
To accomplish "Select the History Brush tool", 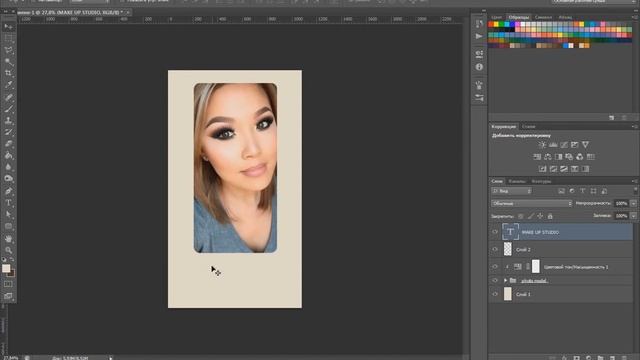I will point(9,132).
